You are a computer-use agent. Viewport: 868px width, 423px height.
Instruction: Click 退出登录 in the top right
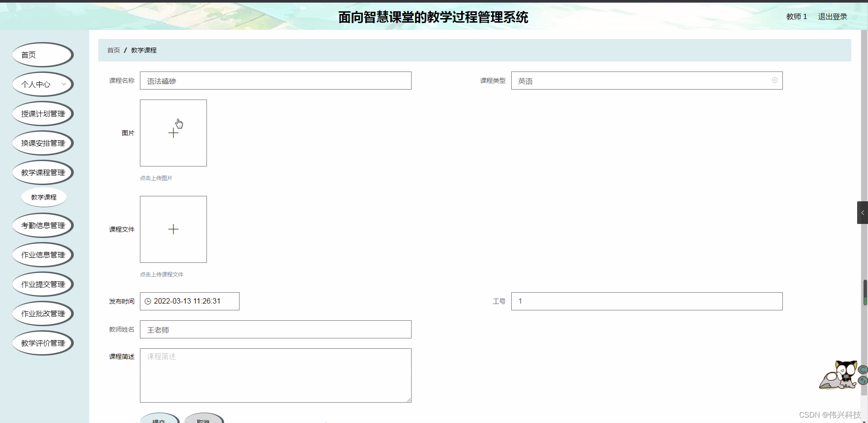832,16
